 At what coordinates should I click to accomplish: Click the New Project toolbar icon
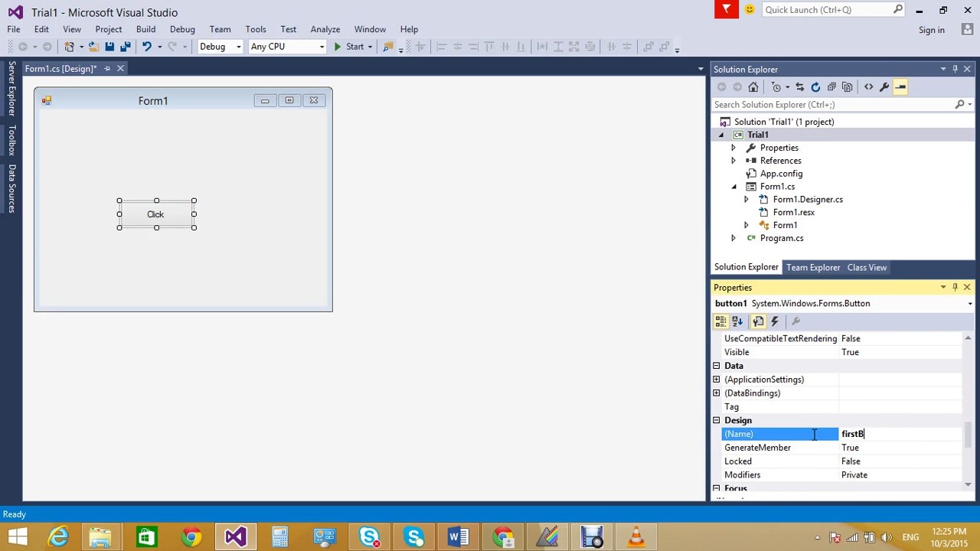[x=70, y=47]
